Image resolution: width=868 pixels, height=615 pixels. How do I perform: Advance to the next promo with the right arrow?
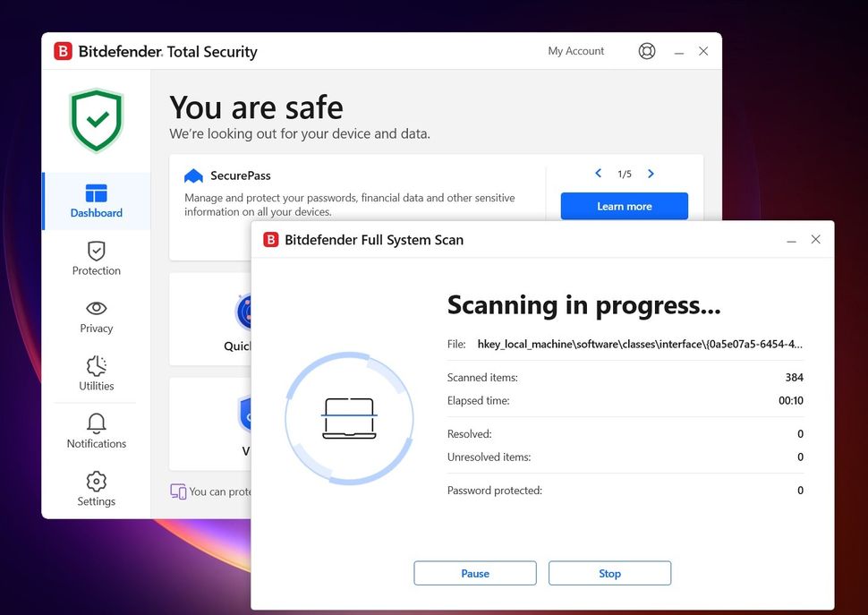tap(651, 174)
